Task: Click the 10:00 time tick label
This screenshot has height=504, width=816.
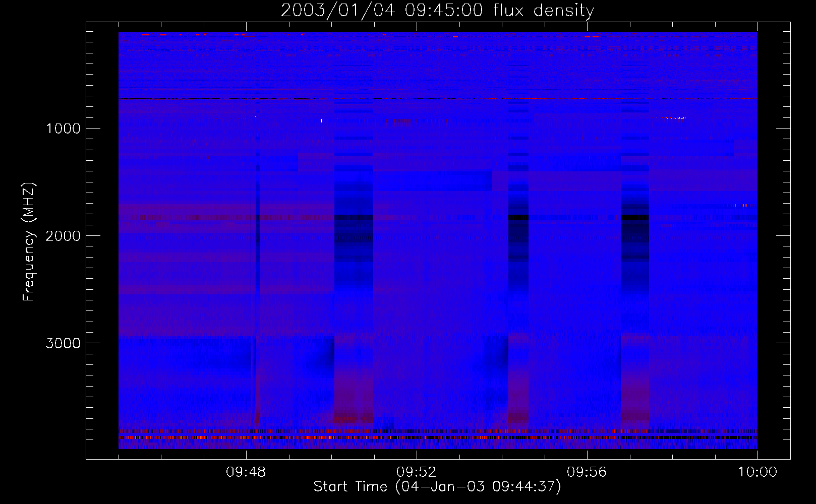Action: pyautogui.click(x=757, y=472)
